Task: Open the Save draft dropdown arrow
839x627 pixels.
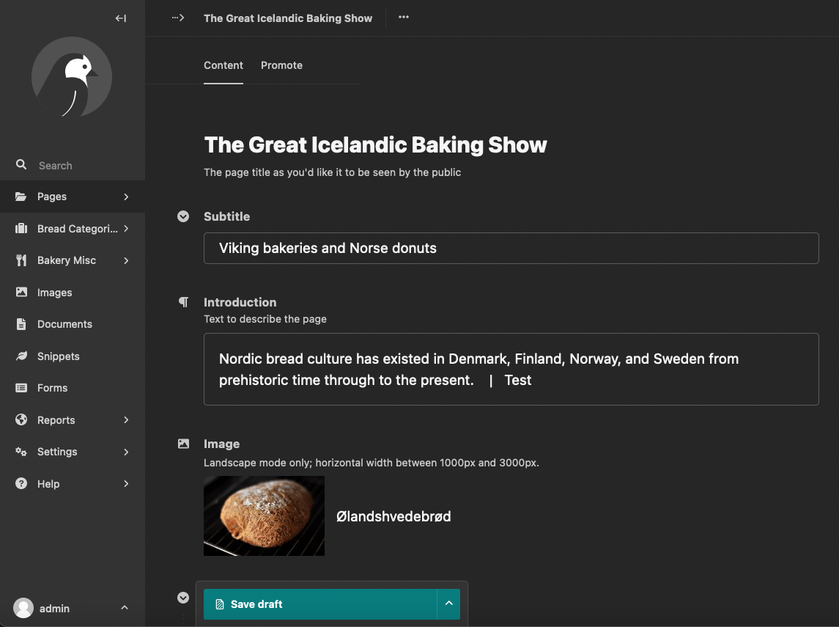Action: point(449,604)
